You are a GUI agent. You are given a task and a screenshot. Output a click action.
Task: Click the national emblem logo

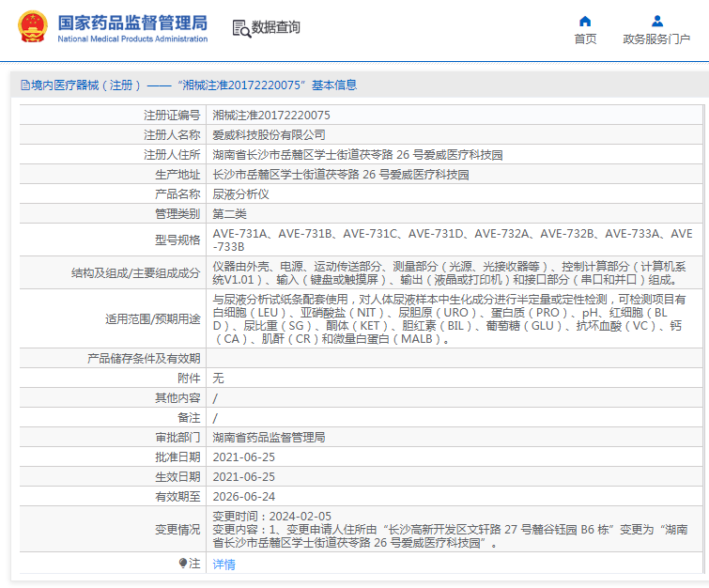pyautogui.click(x=33, y=26)
